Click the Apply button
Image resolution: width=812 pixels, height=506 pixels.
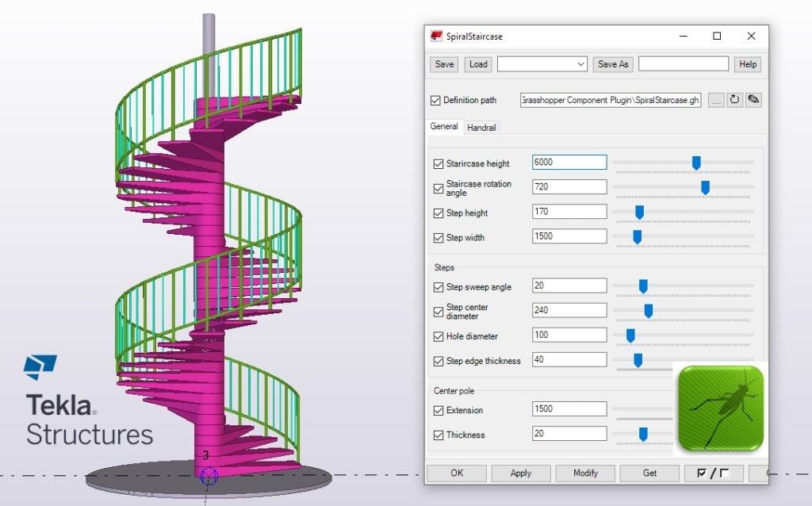tap(521, 473)
